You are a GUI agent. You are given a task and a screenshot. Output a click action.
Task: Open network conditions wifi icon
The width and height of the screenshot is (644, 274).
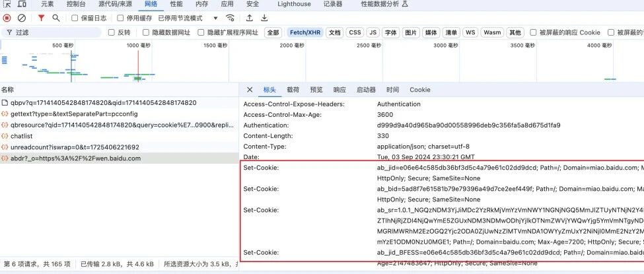[231, 18]
